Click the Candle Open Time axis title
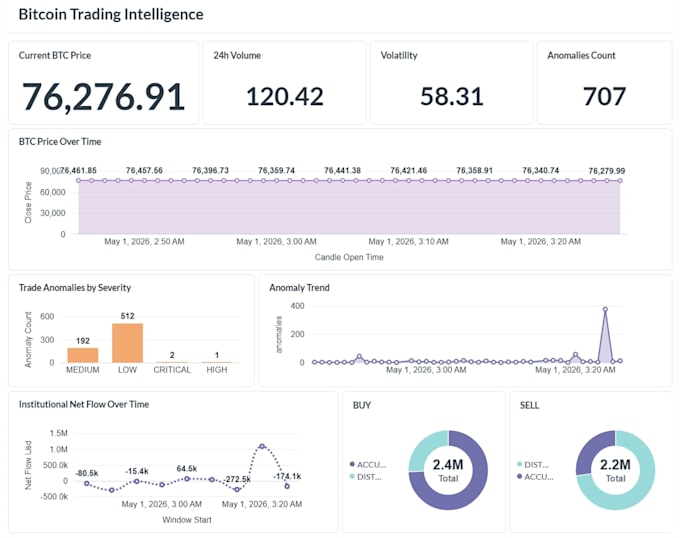The image size is (680, 538). coord(349,257)
